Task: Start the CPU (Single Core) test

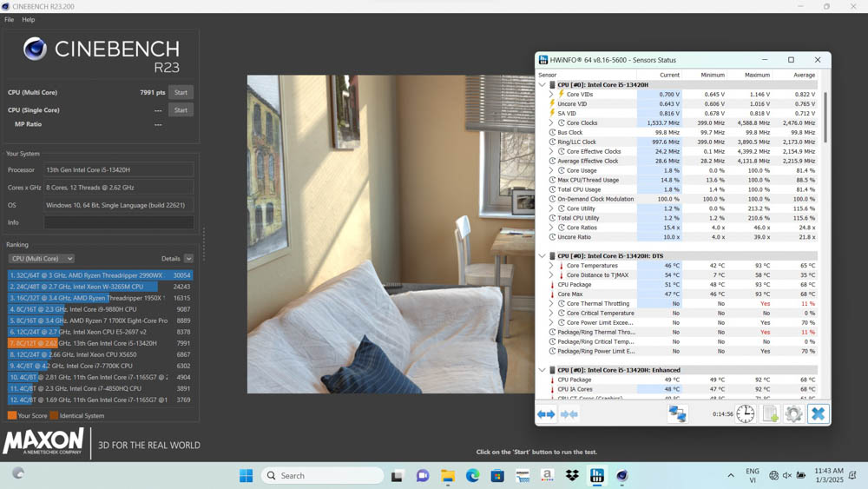Action: [x=181, y=110]
